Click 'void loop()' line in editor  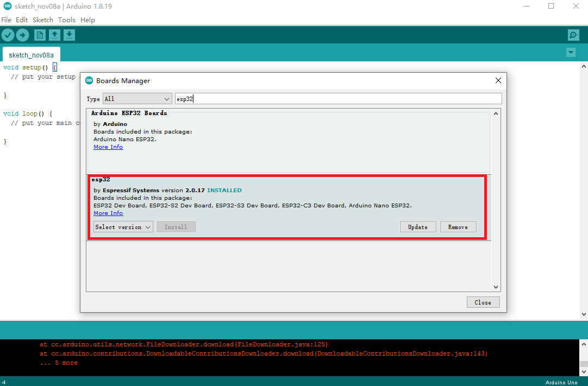(28, 113)
